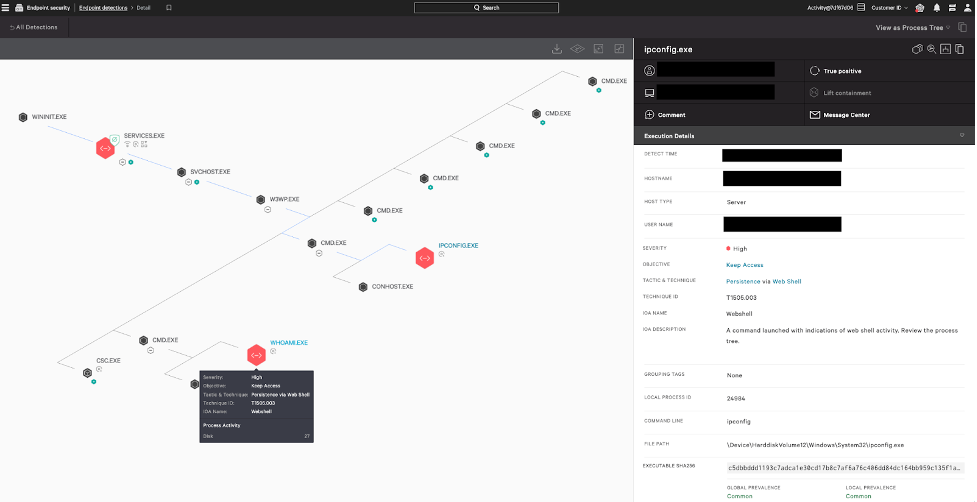Click the Local Prevalence Common value

[858, 496]
